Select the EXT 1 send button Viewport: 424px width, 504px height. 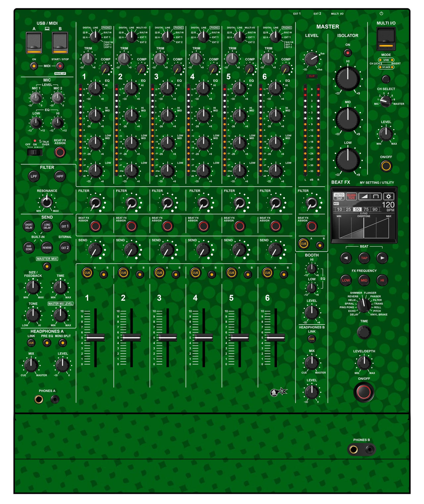(x=65, y=226)
